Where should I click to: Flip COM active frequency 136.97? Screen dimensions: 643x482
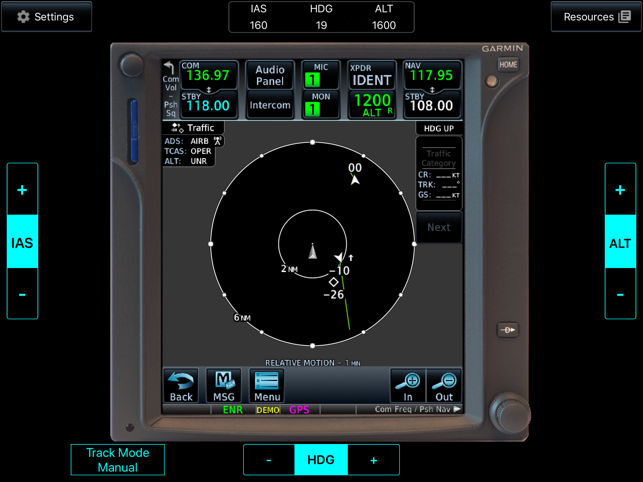pyautogui.click(x=208, y=75)
